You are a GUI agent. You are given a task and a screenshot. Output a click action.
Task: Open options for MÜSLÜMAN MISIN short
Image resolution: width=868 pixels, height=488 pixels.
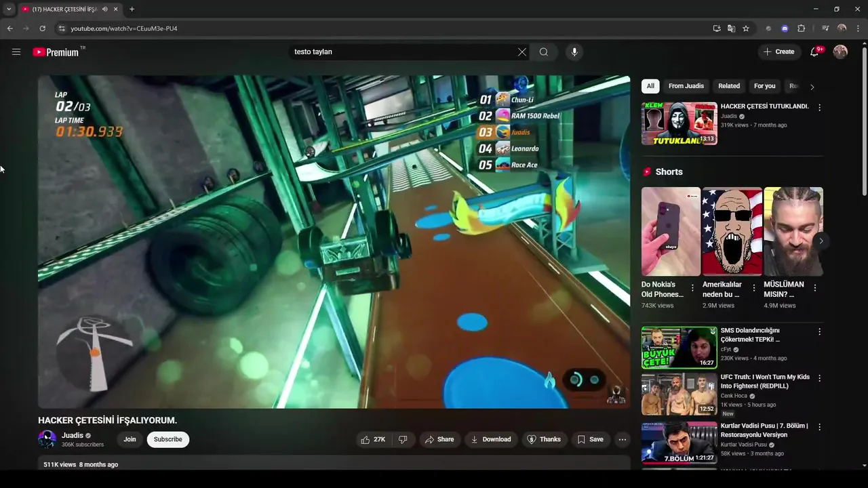pyautogui.click(x=814, y=288)
